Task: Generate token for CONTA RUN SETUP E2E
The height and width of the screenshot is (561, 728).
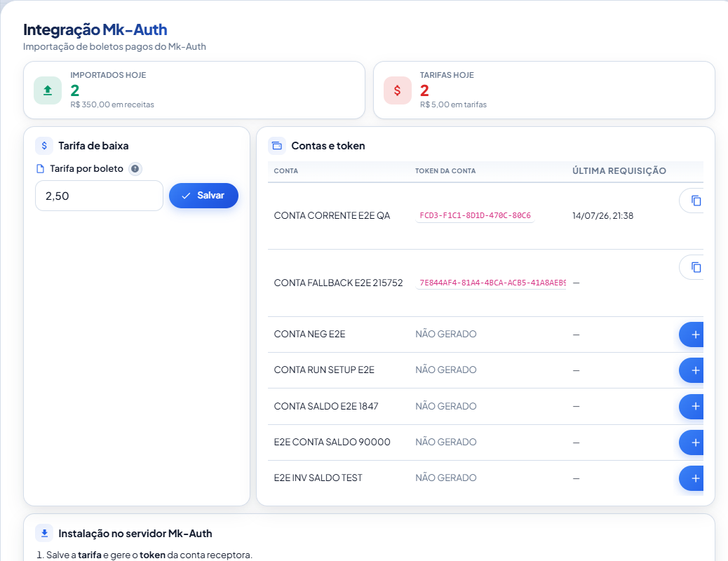Action: (693, 370)
